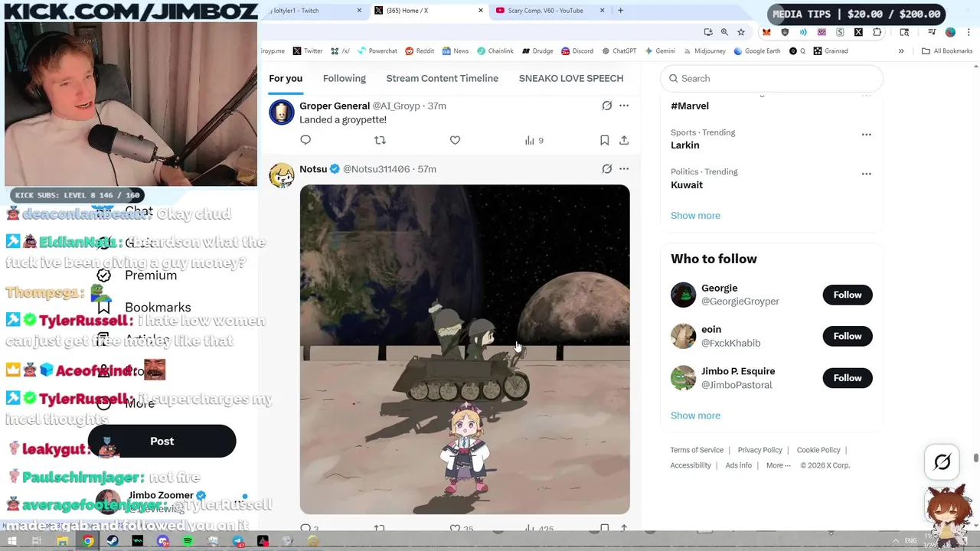Open the Midjourney bookmark

coord(704,51)
